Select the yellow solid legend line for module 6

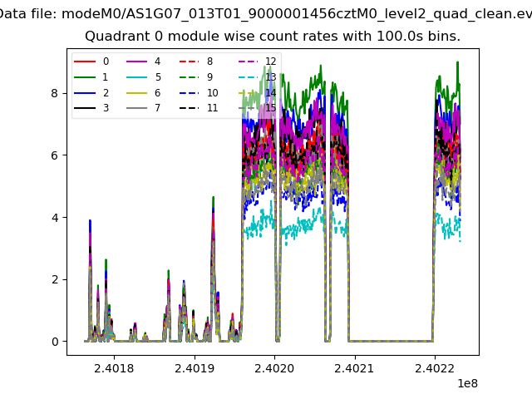click(137, 92)
